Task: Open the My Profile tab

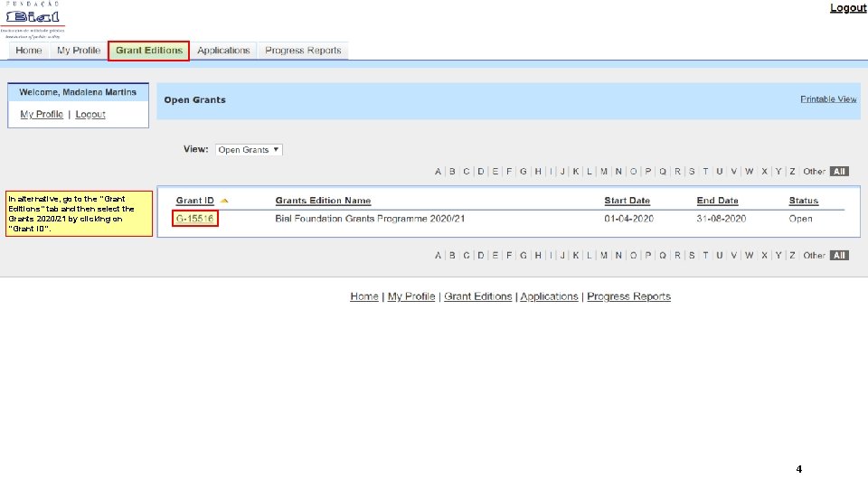Action: coord(79,51)
